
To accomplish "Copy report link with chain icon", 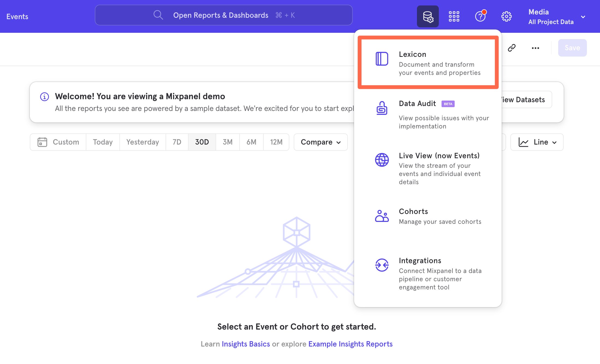I will (511, 48).
